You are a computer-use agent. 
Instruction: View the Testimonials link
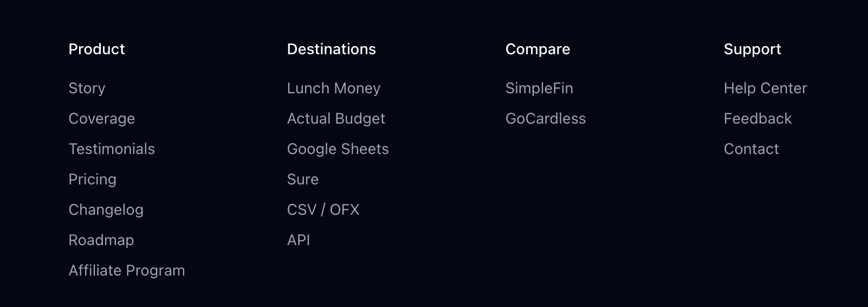pos(112,149)
